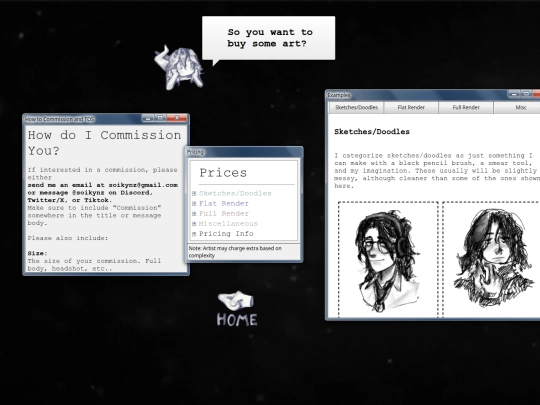Click the Pricing window title bar

(x=244, y=152)
